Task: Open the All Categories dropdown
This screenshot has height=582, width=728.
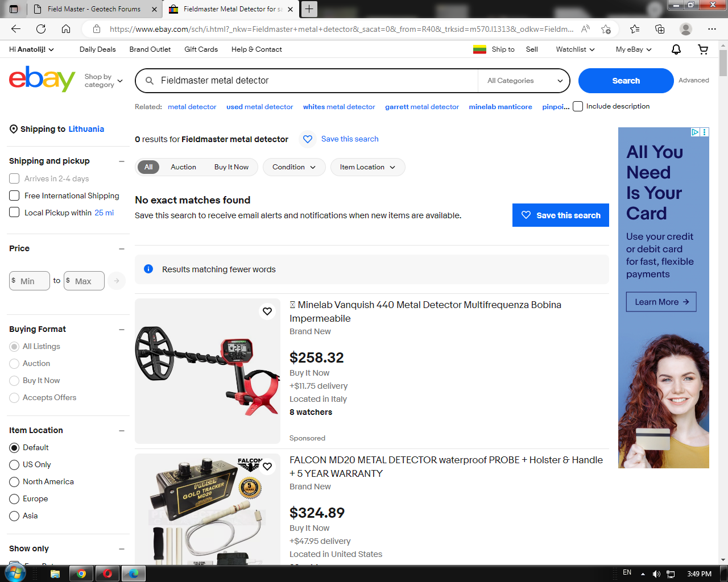Action: (524, 81)
